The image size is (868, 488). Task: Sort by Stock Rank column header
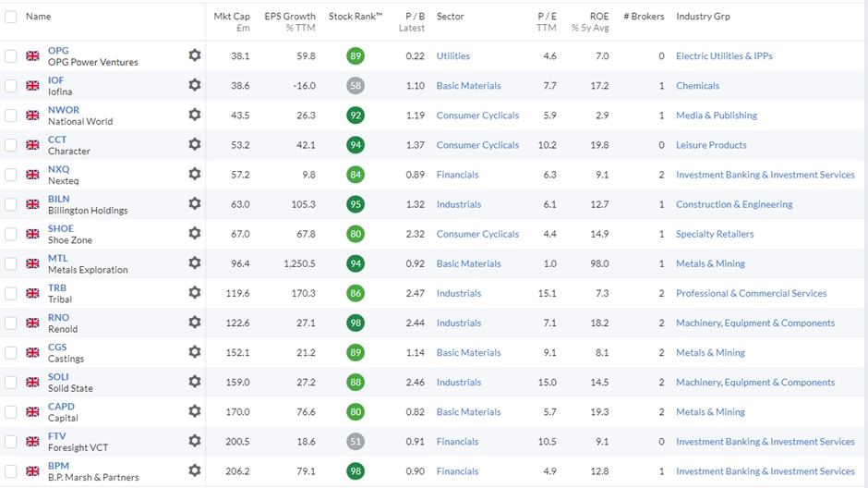point(356,17)
